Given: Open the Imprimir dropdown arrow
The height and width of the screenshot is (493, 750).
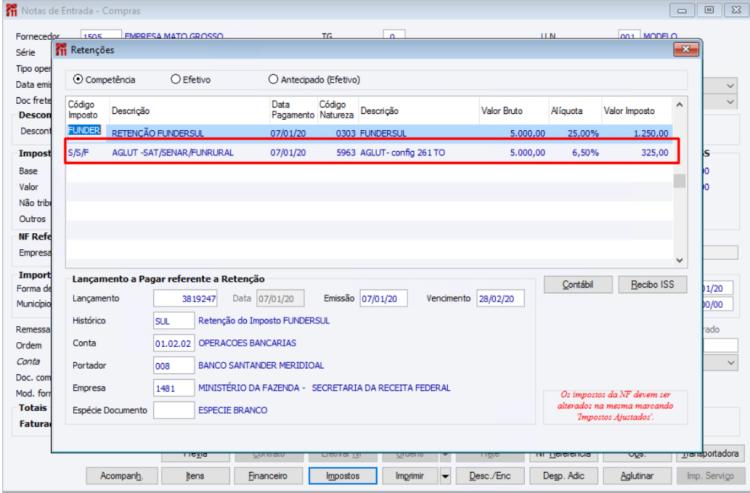Looking at the screenshot, I should pyautogui.click(x=445, y=476).
